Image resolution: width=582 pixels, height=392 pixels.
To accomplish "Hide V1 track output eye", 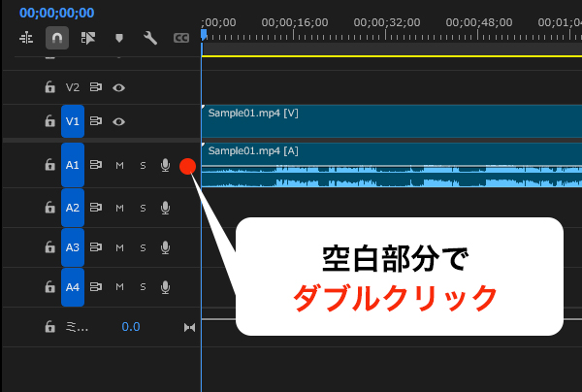I will pos(118,121).
